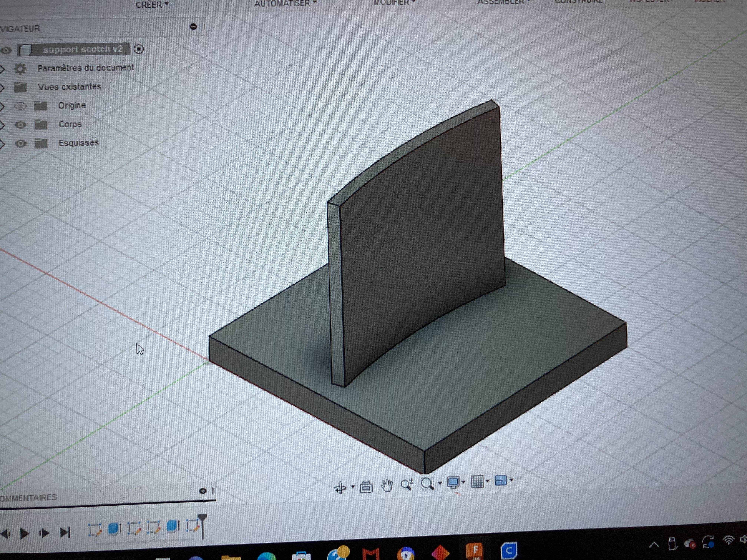Activate the Pan hand tool
The height and width of the screenshot is (560, 747).
387,485
